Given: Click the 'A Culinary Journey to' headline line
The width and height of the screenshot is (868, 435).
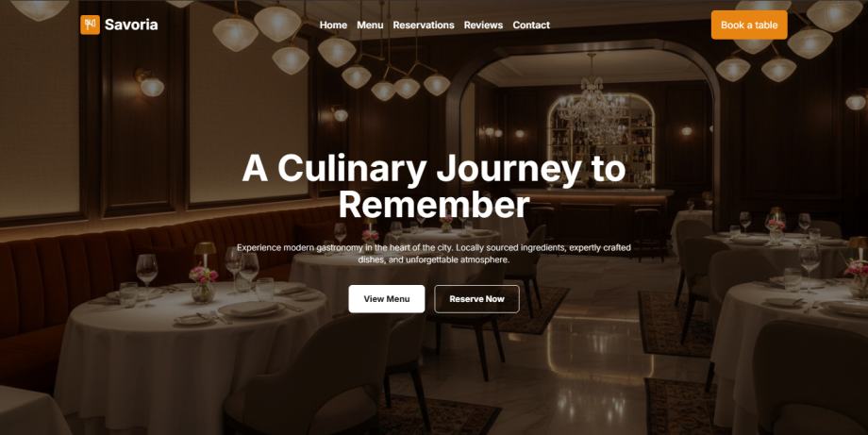Looking at the screenshot, I should (x=433, y=168).
